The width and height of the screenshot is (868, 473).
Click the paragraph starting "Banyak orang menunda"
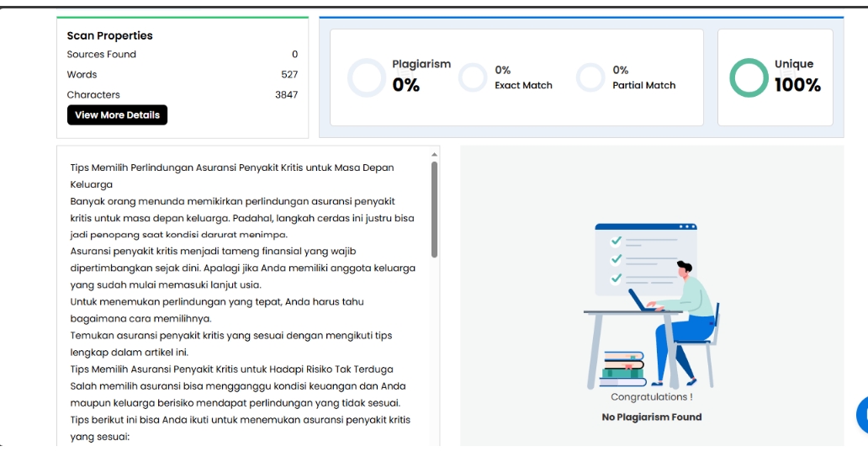232,201
